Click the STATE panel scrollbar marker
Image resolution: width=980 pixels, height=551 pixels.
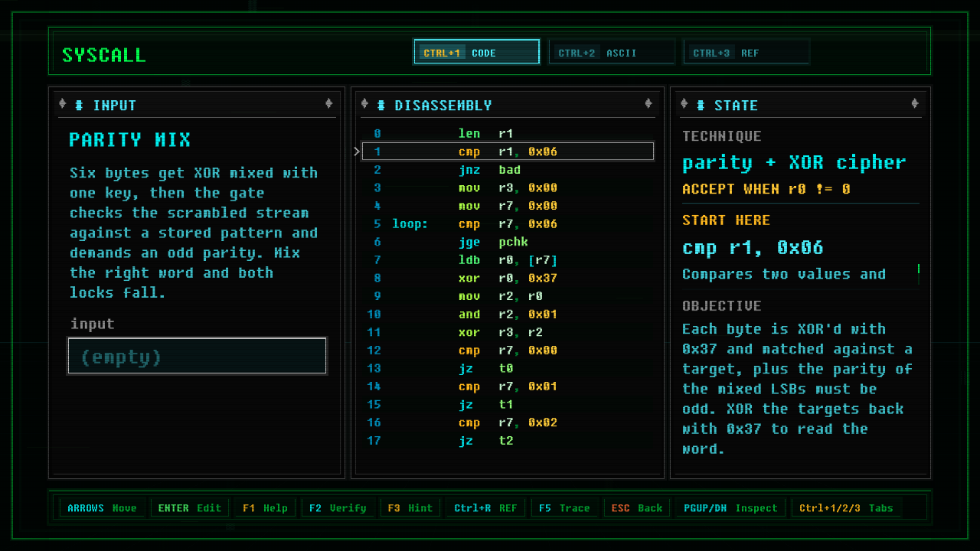tap(918, 269)
